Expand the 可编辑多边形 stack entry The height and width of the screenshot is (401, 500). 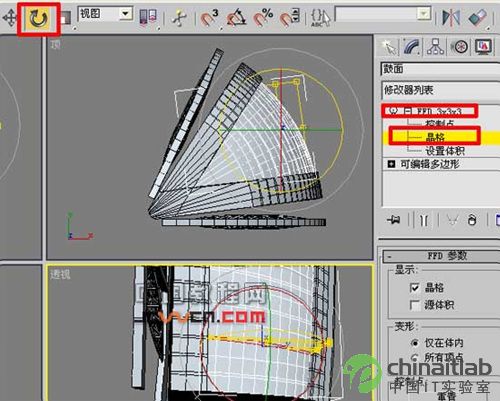(x=391, y=164)
